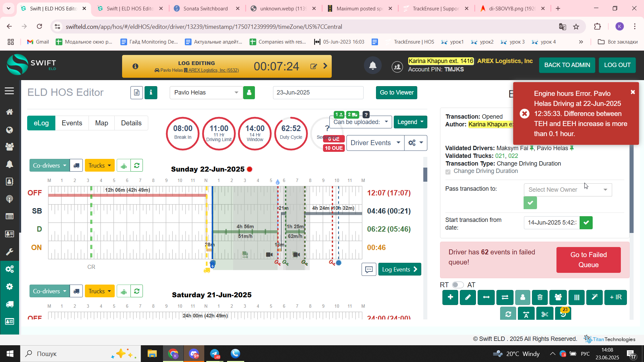
Task: Click the Go to Viewer button
Action: [396, 93]
